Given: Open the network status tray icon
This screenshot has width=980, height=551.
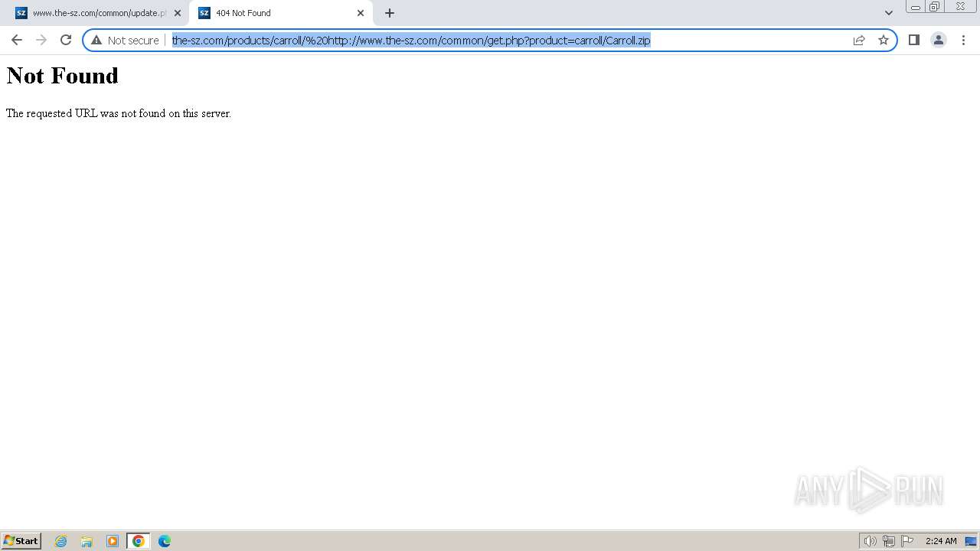Looking at the screenshot, I should pos(889,541).
